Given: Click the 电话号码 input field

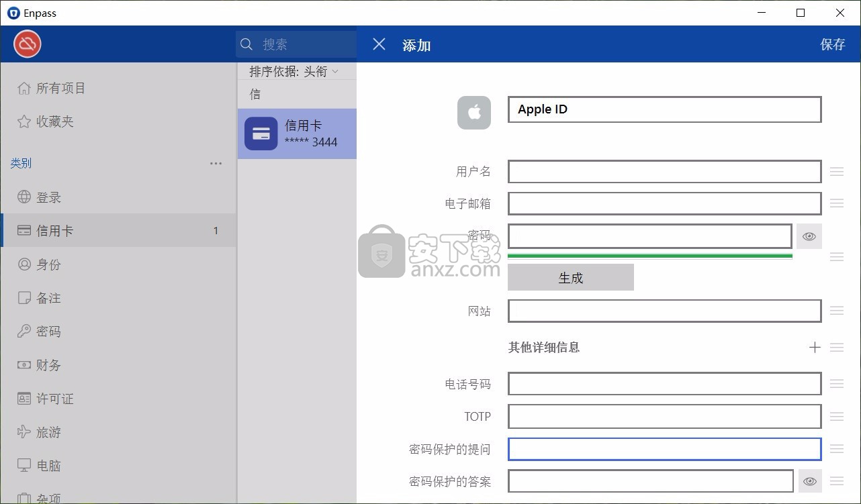Looking at the screenshot, I should pyautogui.click(x=665, y=384).
